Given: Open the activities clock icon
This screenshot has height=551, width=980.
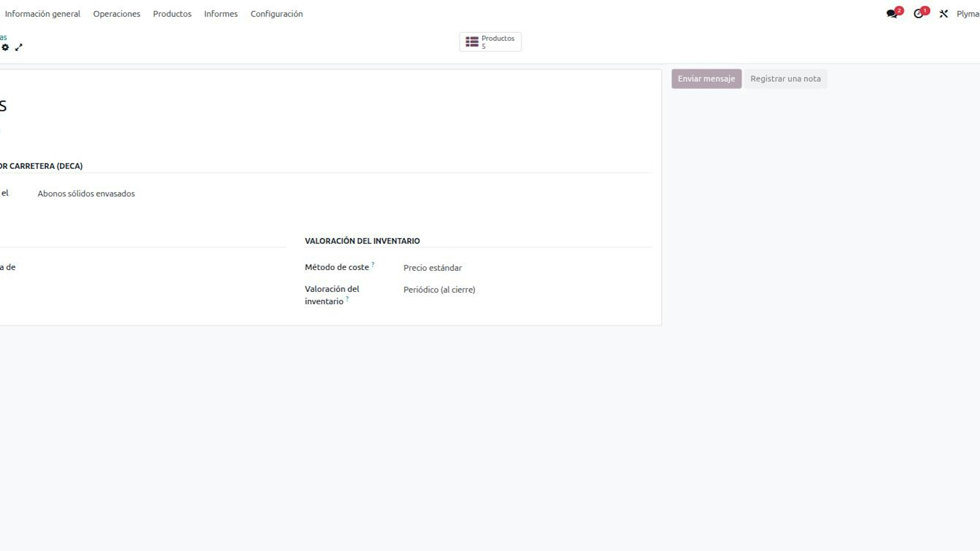Looking at the screenshot, I should [918, 14].
